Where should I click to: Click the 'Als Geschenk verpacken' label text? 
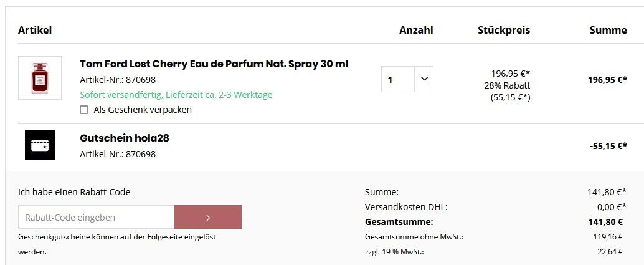click(x=142, y=110)
